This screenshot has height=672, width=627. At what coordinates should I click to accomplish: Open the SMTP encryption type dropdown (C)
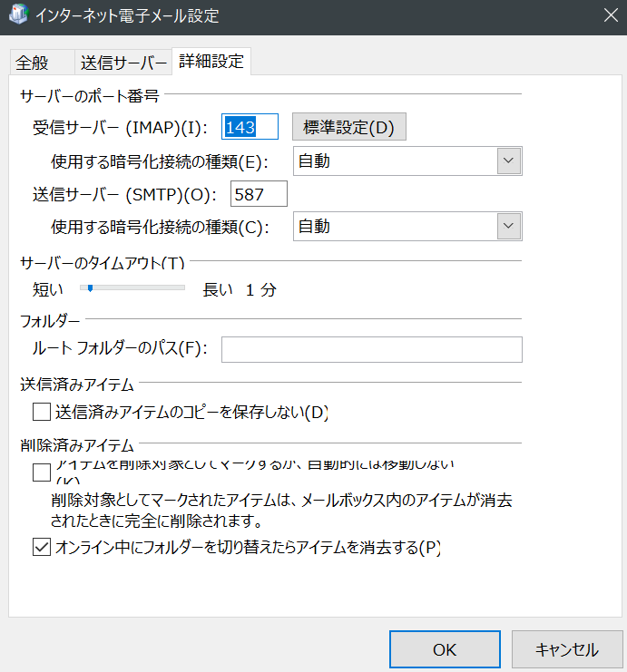click(x=407, y=226)
